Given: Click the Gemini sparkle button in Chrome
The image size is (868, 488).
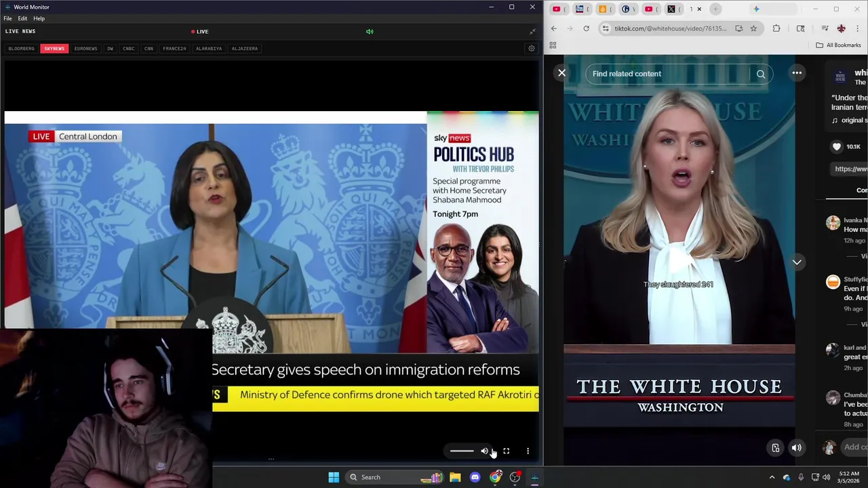Looking at the screenshot, I should pos(756,9).
